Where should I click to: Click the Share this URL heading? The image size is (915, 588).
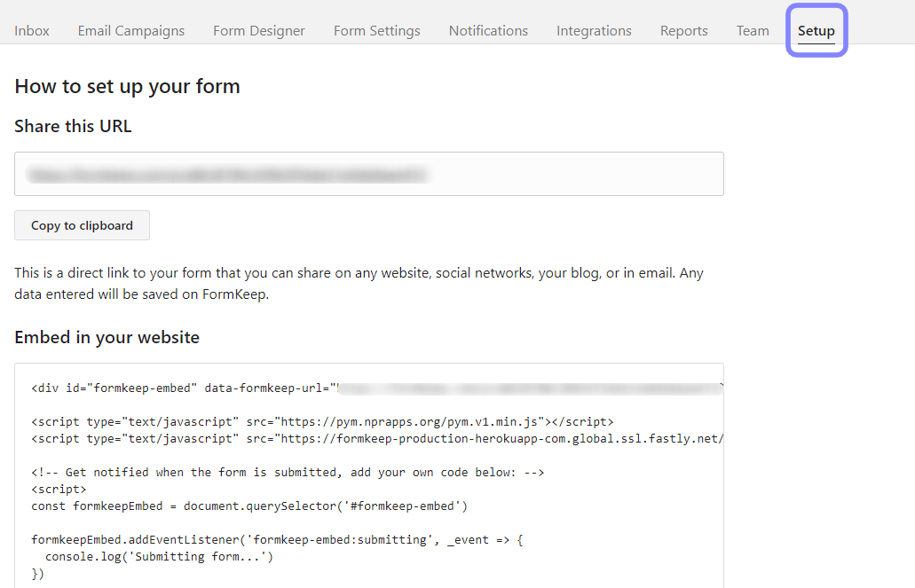click(x=73, y=126)
